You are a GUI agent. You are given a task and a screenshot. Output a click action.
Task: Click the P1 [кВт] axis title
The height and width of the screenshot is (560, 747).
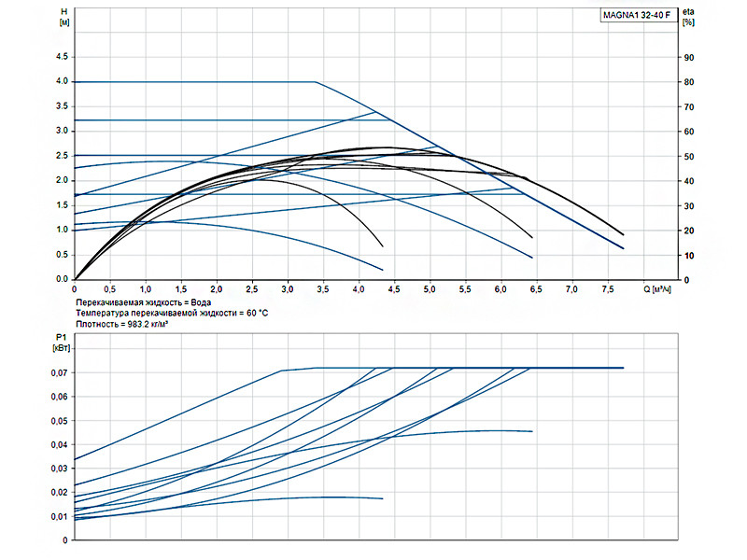(x=62, y=343)
